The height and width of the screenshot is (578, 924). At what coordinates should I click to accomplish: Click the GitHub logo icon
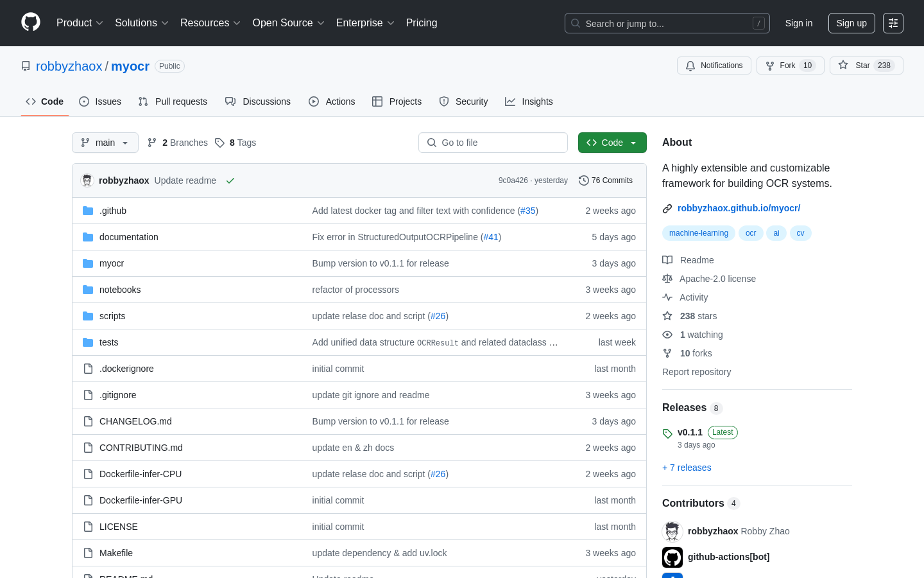[x=31, y=22]
